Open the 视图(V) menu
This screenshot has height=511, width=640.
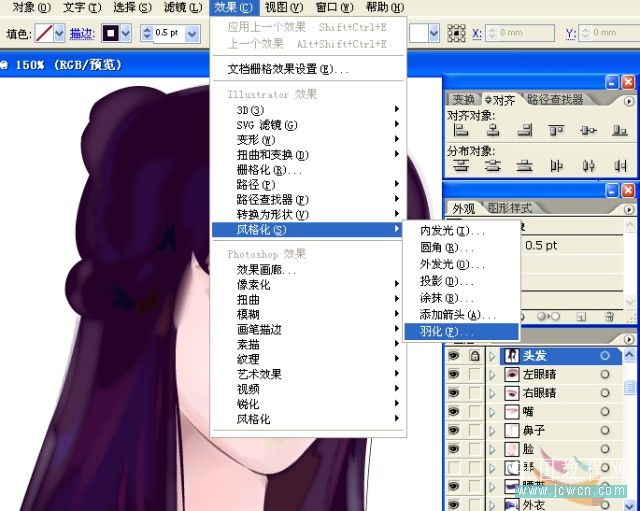[x=284, y=7]
